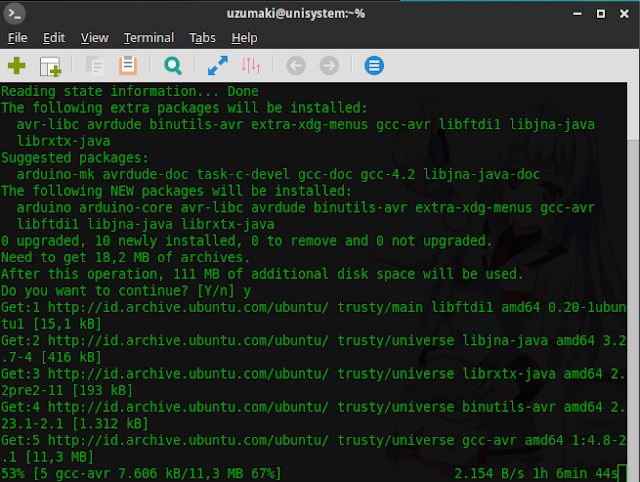
Task: Close the terminal window
Action: [624, 14]
